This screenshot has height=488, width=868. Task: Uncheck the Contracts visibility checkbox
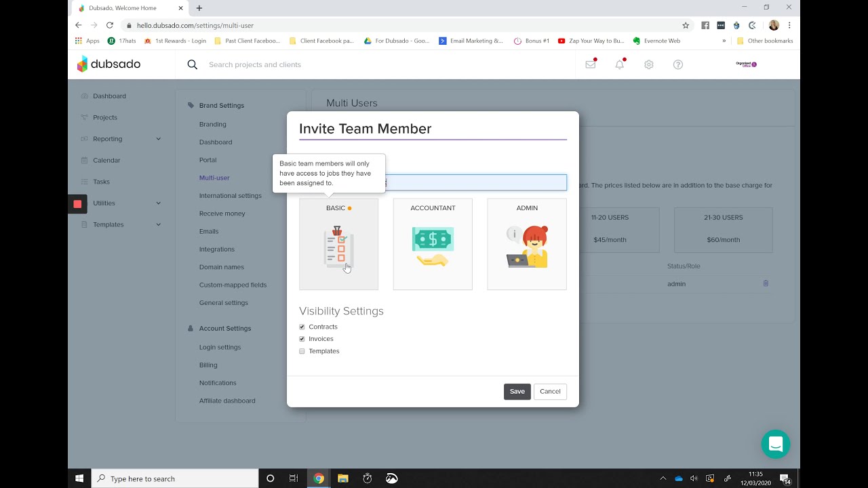(x=302, y=327)
